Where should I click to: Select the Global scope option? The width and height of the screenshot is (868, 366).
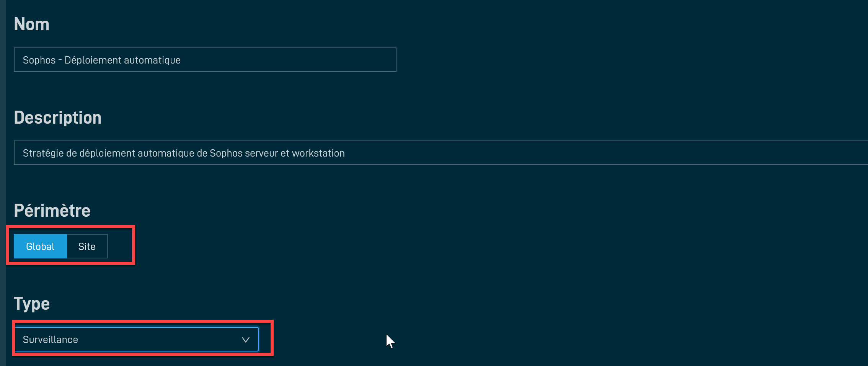pos(40,246)
